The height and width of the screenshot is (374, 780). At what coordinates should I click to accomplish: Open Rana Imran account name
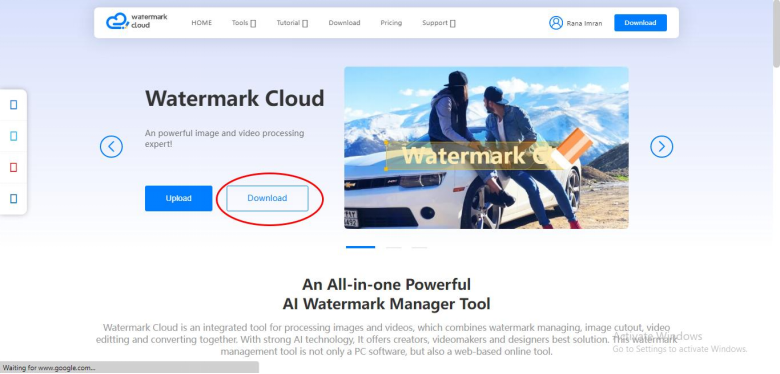(584, 23)
